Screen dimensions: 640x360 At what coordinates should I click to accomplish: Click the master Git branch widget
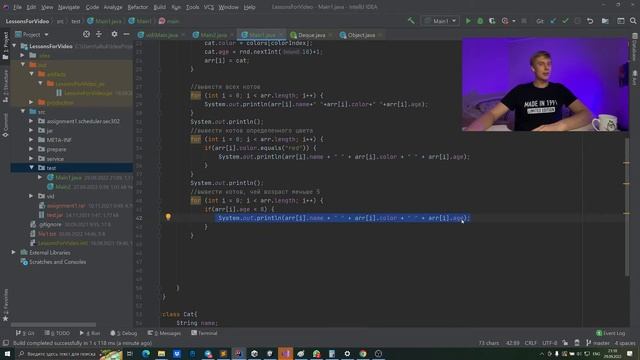[598, 343]
